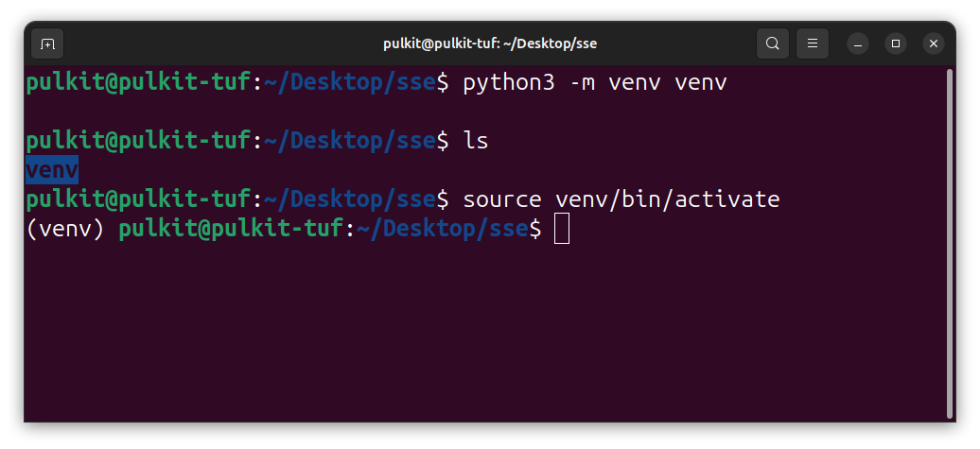Viewport: 980px width, 449px height.
Task: Click the window title pulkit@pulkit-tuf: ~/Desktop/sse
Action: 490,43
